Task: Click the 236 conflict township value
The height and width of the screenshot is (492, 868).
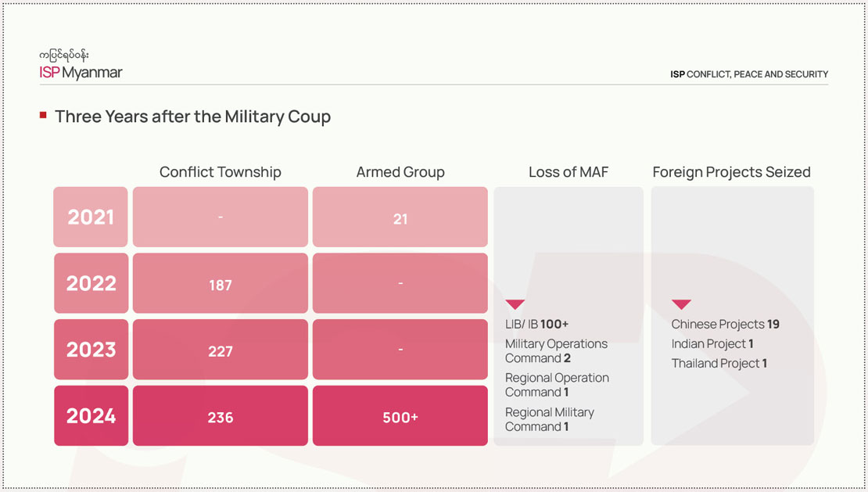Action: (220, 417)
